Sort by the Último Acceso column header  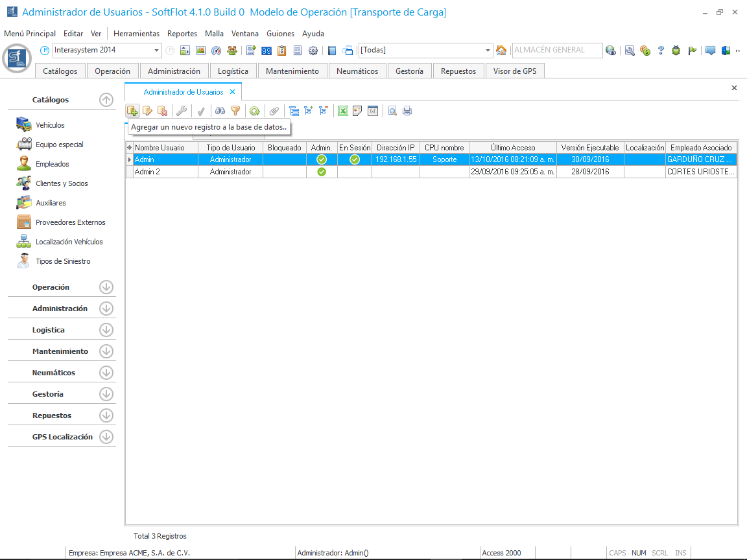click(513, 148)
